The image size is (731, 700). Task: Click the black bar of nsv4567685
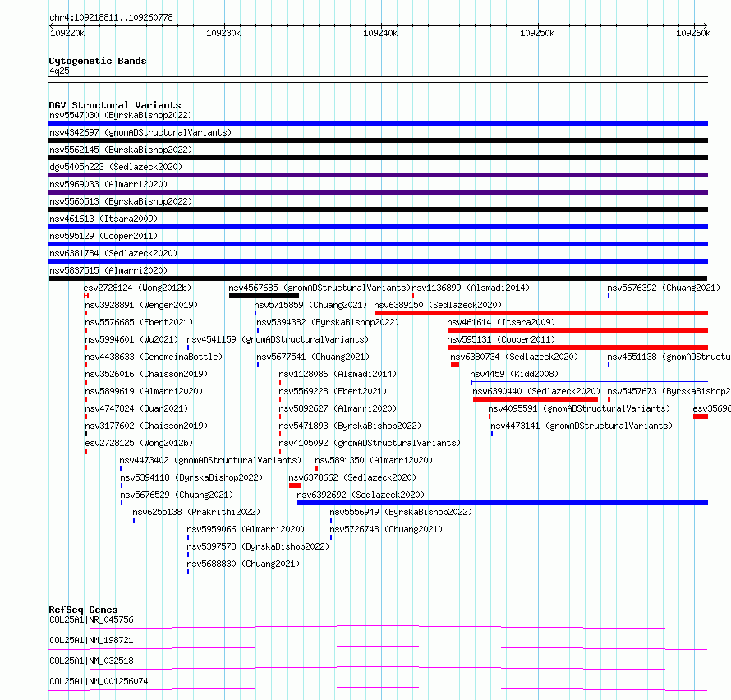pos(264,296)
